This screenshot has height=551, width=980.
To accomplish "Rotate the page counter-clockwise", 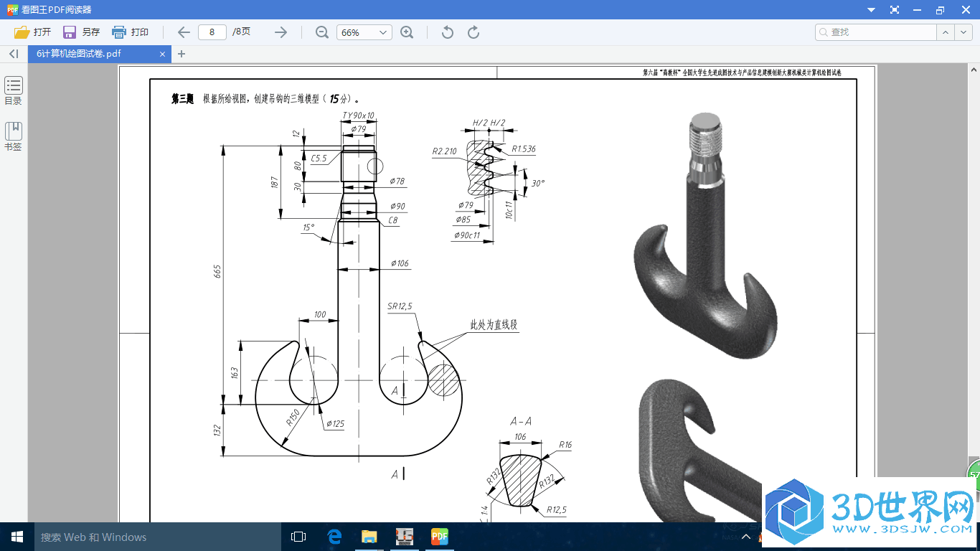I will point(448,32).
